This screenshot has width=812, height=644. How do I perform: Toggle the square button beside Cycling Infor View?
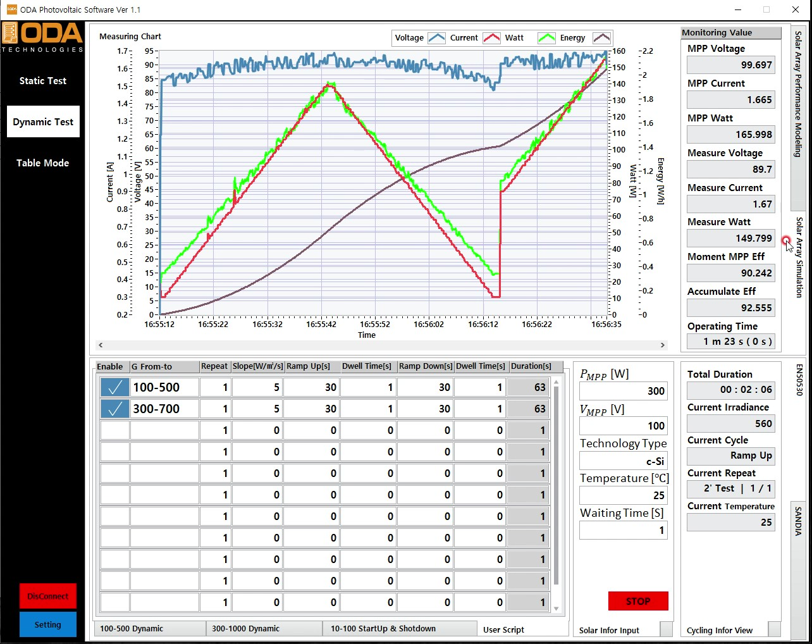pos(774,629)
